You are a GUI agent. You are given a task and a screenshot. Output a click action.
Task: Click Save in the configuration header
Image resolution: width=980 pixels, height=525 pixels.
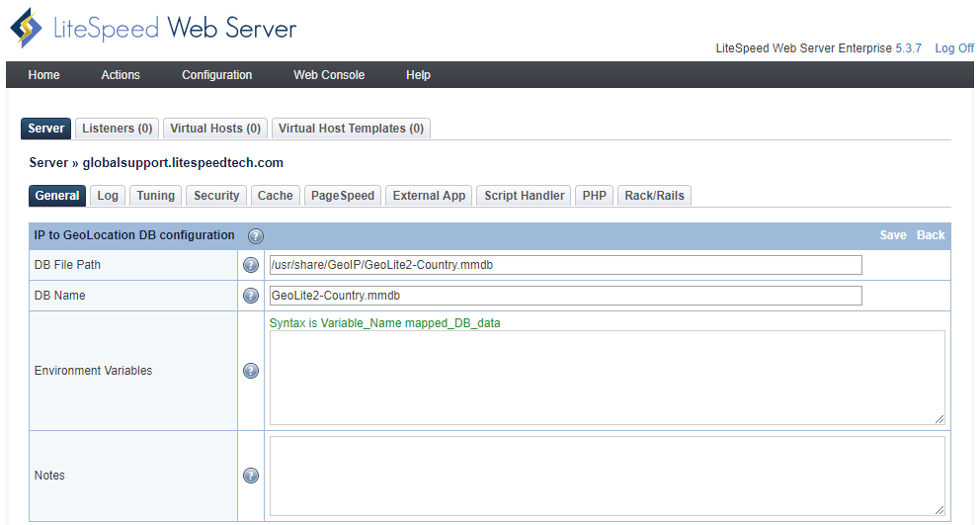pyautogui.click(x=892, y=235)
